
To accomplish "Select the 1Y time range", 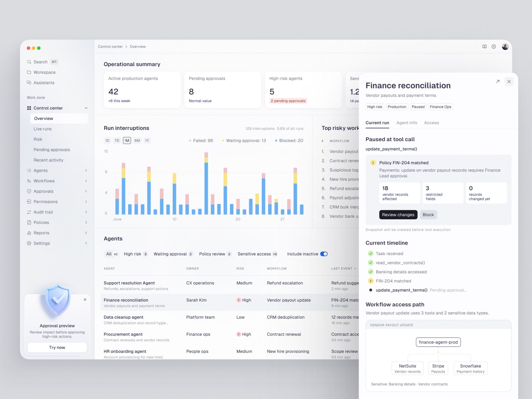I will (x=147, y=141).
